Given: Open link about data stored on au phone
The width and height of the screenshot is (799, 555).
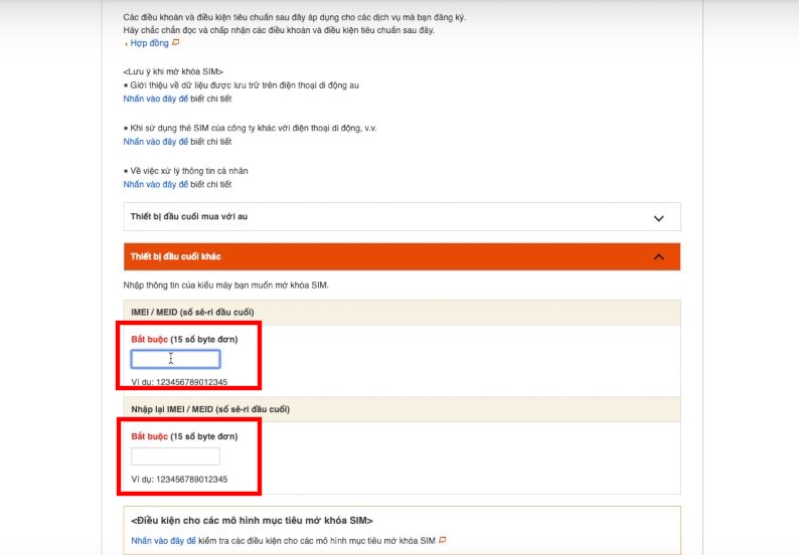Looking at the screenshot, I should pos(155,99).
